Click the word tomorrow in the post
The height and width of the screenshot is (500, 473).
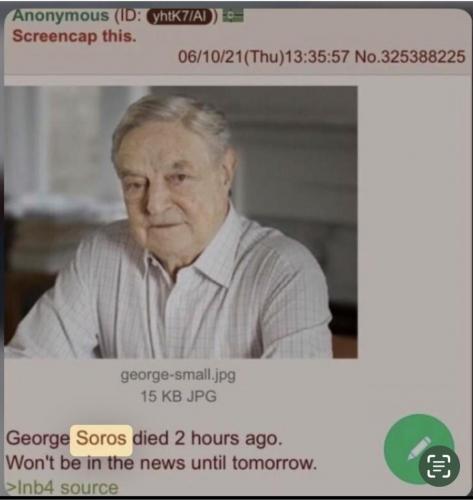274,463
